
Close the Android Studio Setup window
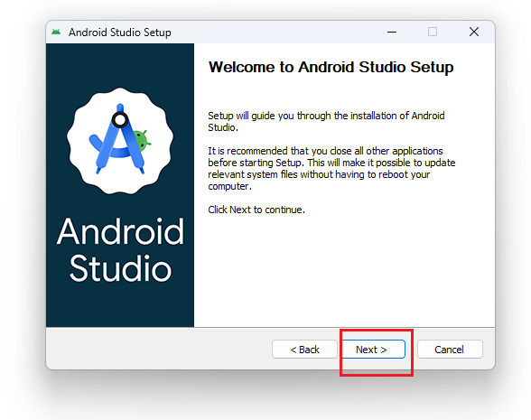(474, 33)
